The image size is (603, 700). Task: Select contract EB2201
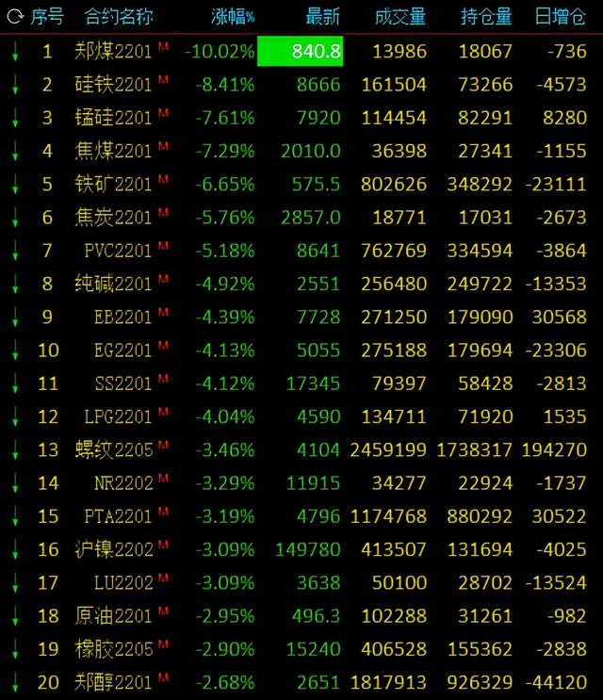click(x=123, y=317)
